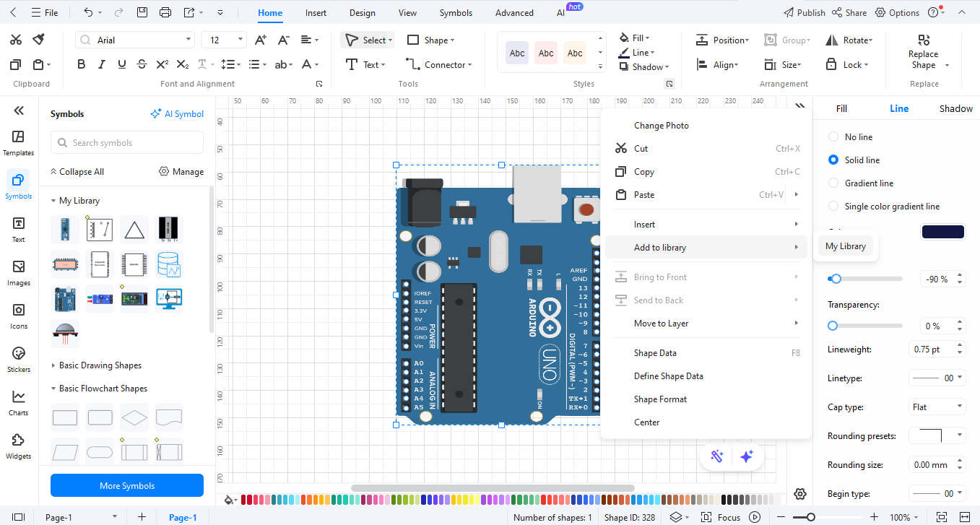Collapse the My Library section

53,201
